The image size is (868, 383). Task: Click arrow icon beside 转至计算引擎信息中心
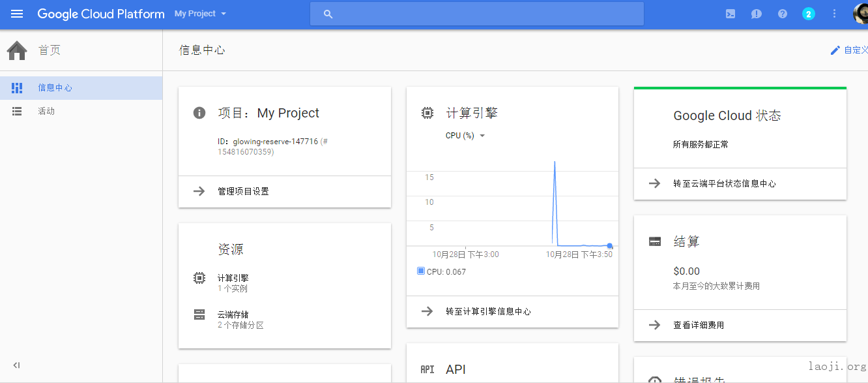click(x=427, y=311)
